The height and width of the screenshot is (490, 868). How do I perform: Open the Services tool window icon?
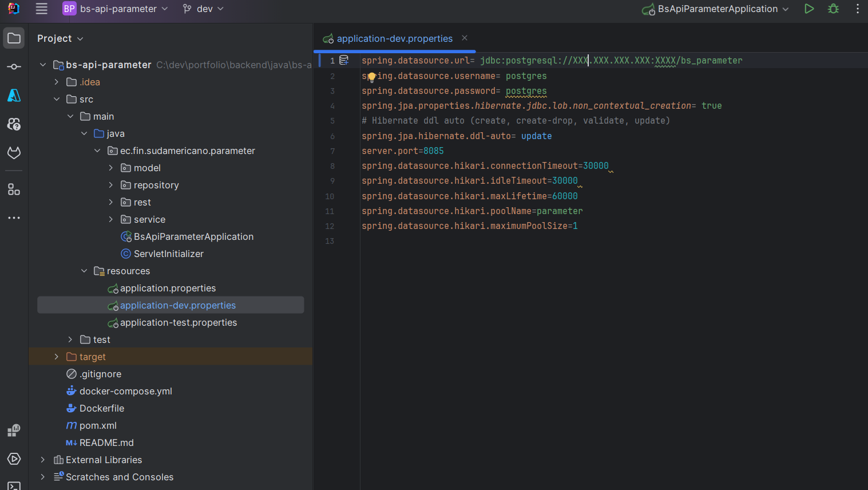tap(14, 459)
